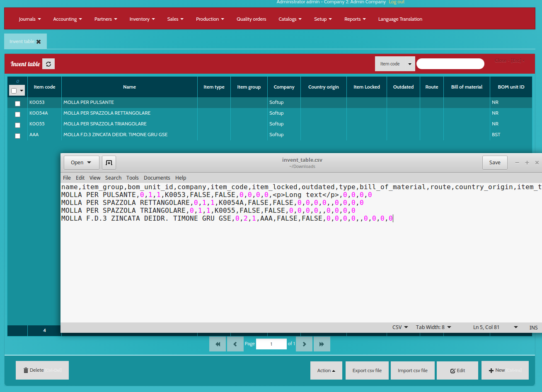The height and width of the screenshot is (392, 542).
Task: Sort by Country origin column header
Action: click(324, 87)
